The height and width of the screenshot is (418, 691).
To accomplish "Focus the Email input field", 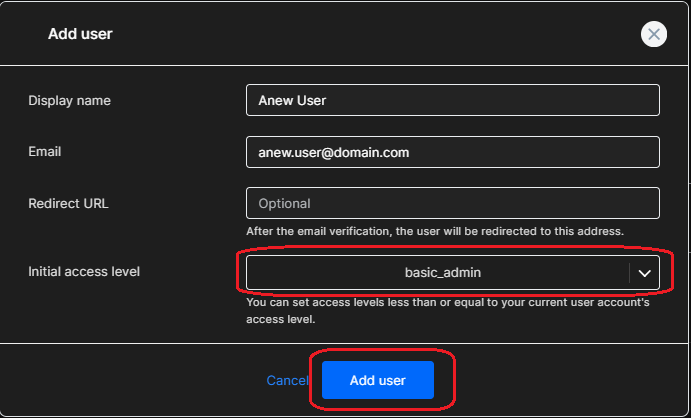I will (453, 152).
